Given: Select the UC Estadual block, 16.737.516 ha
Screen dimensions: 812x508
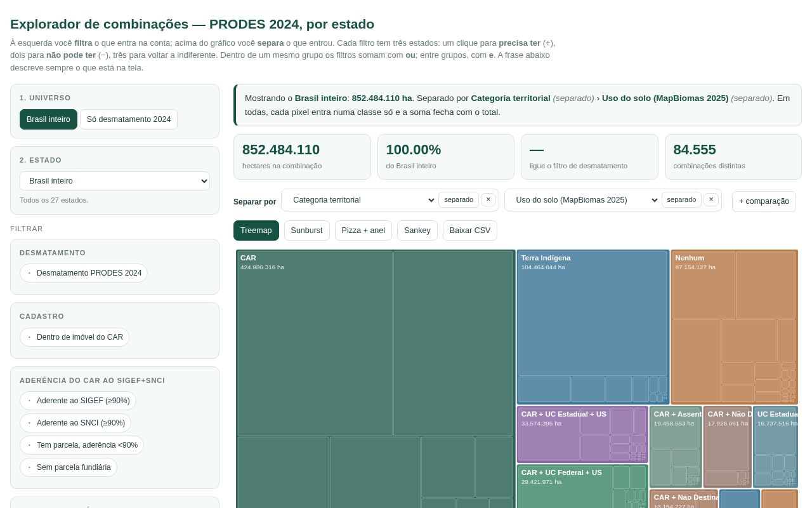Looking at the screenshot, I should coord(775,447).
